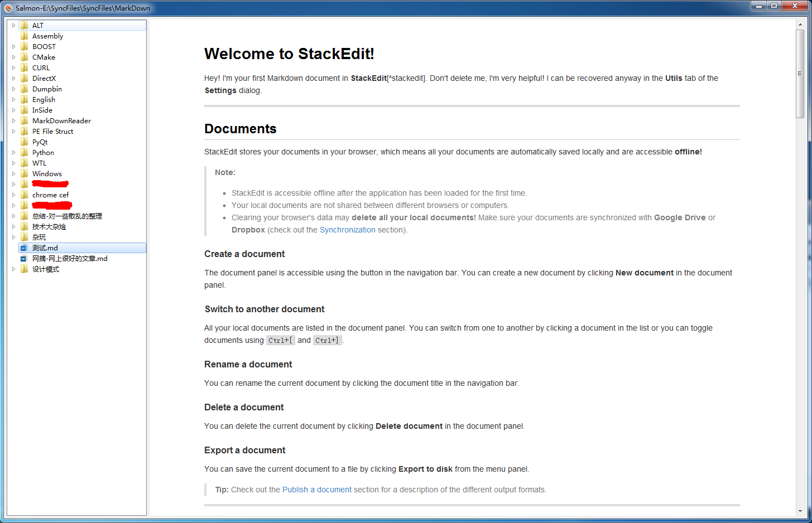
Task: Click the Documents heading
Action: 241,129
